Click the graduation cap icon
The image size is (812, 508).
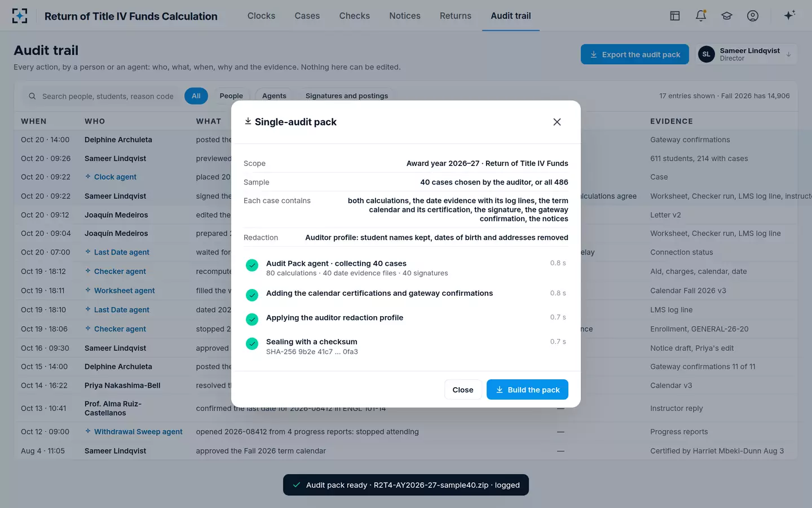pos(727,16)
